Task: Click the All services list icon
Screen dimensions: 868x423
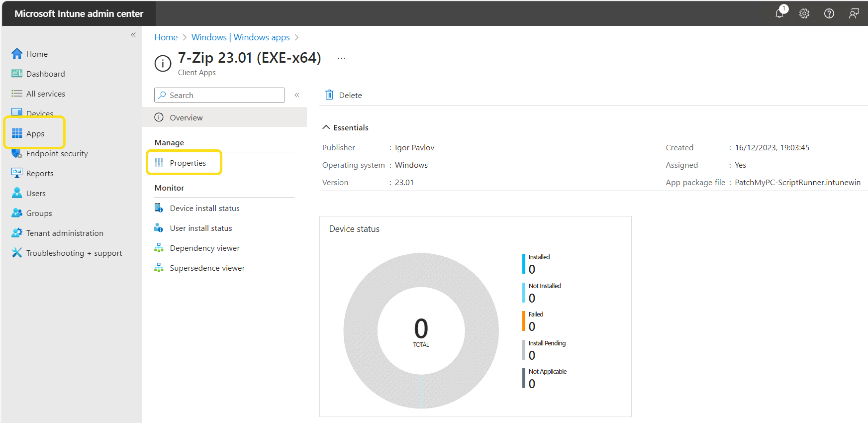Action: pyautogui.click(x=17, y=94)
